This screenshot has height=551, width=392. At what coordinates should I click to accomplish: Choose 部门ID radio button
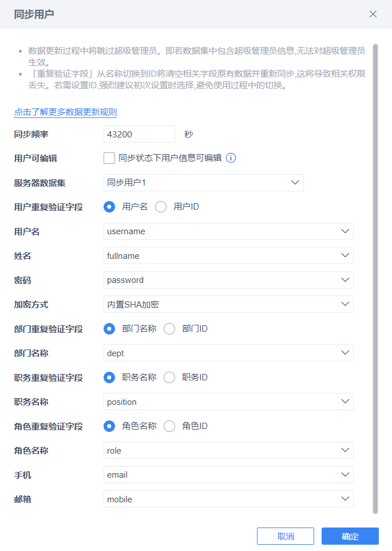[169, 329]
